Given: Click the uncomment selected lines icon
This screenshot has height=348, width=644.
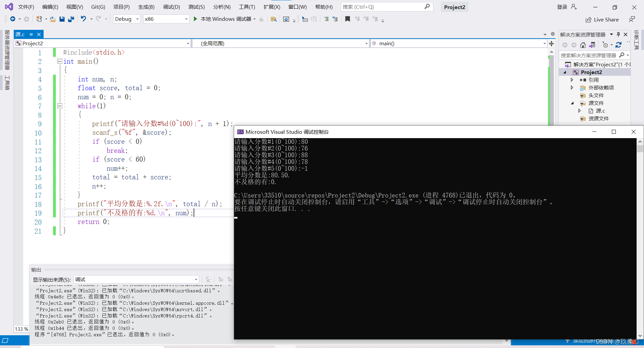Looking at the screenshot, I should pyautogui.click(x=335, y=19).
